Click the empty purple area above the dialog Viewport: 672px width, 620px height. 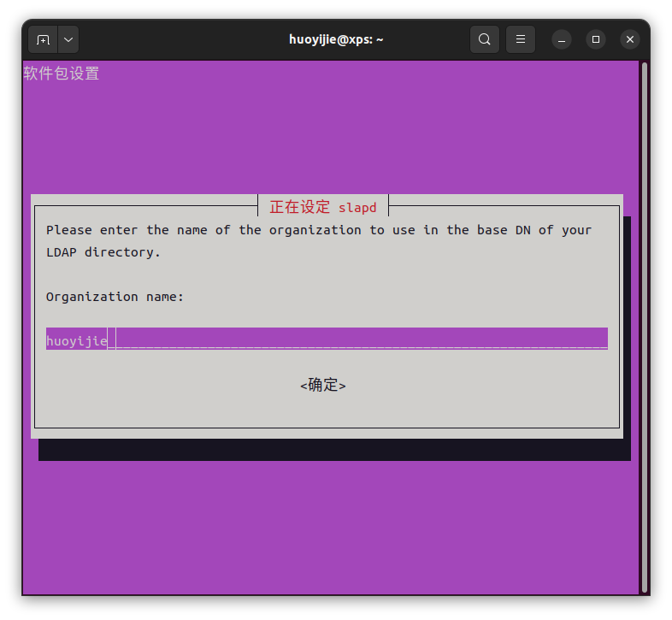(329, 137)
